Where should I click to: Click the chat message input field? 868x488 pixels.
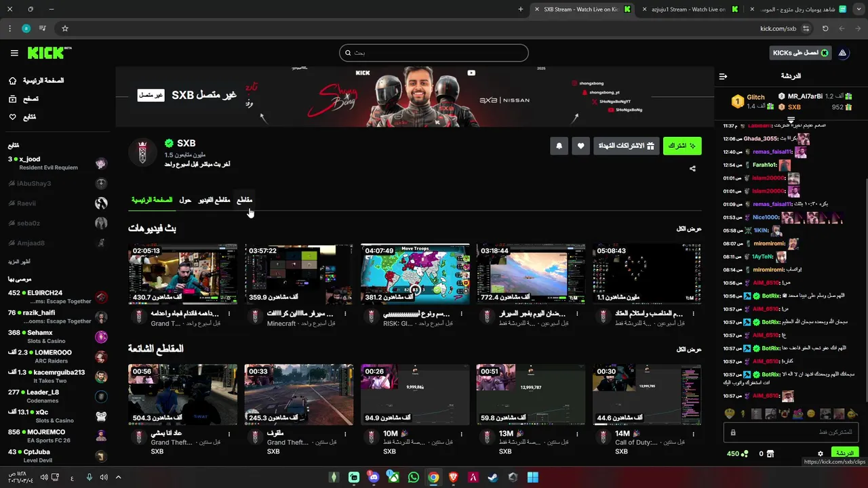791,432
